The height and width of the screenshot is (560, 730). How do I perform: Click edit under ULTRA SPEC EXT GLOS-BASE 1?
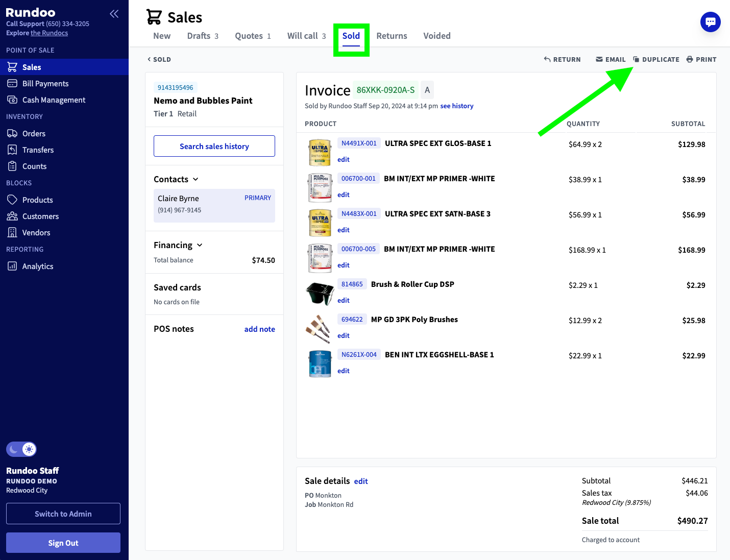coord(344,159)
